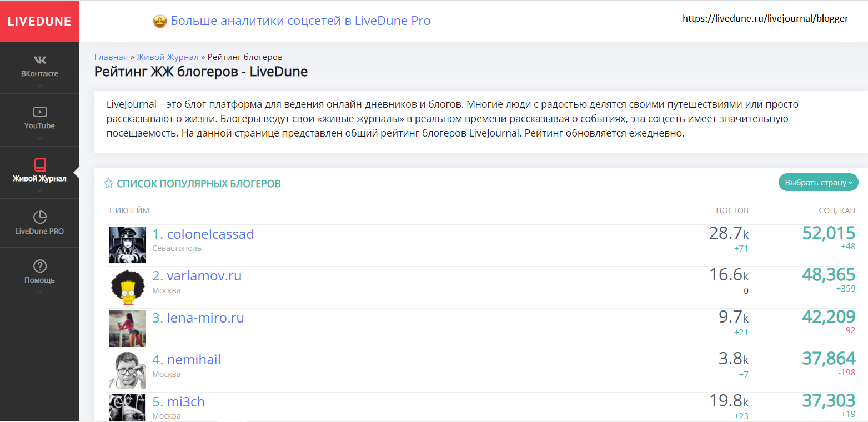Click the red -92 change value
Image resolution: width=868 pixels, height=422 pixels.
click(x=849, y=330)
